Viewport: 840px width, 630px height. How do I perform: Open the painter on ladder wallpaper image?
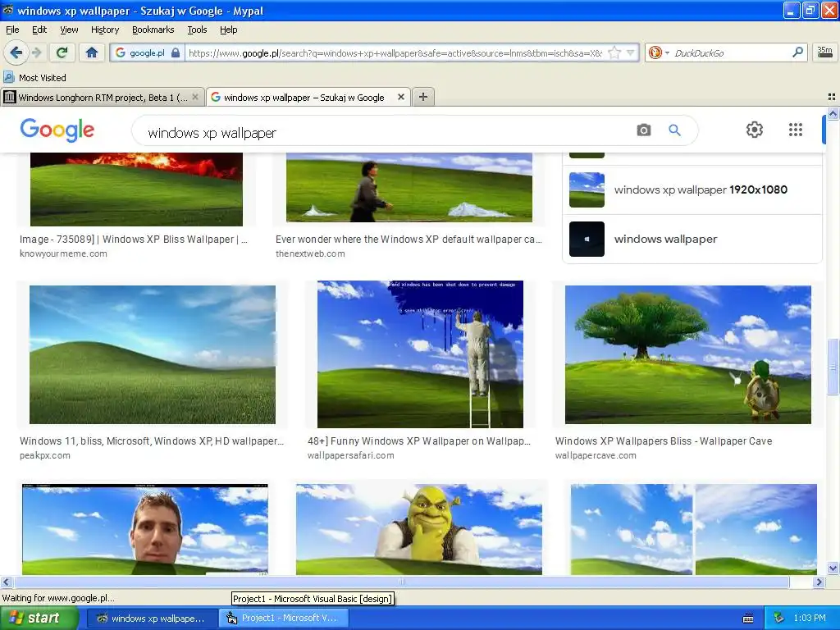(x=421, y=354)
